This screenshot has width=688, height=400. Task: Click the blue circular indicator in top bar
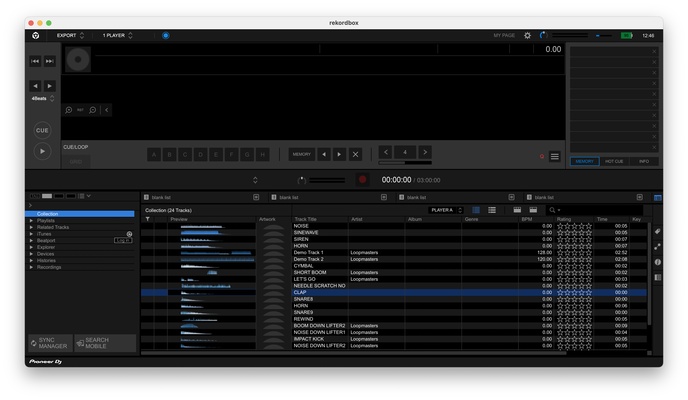(165, 36)
